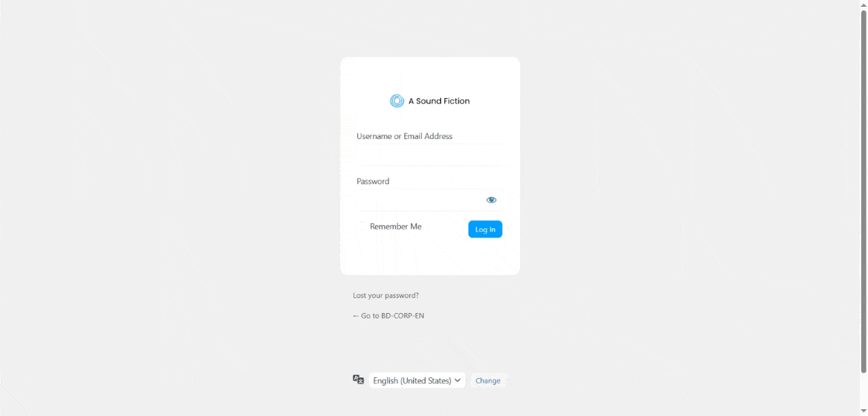Click the dropdown chevron next to English (United States)
The height and width of the screenshot is (416, 868).
pos(458,380)
